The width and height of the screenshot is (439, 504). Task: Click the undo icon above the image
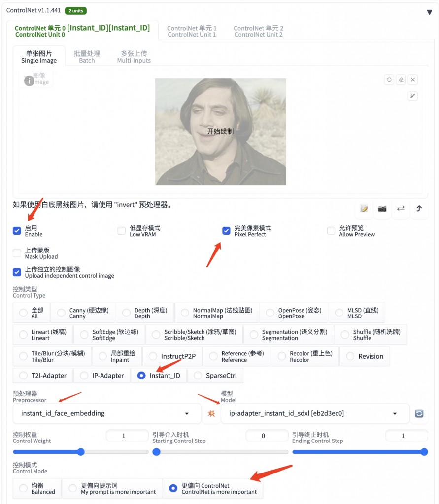click(389, 79)
